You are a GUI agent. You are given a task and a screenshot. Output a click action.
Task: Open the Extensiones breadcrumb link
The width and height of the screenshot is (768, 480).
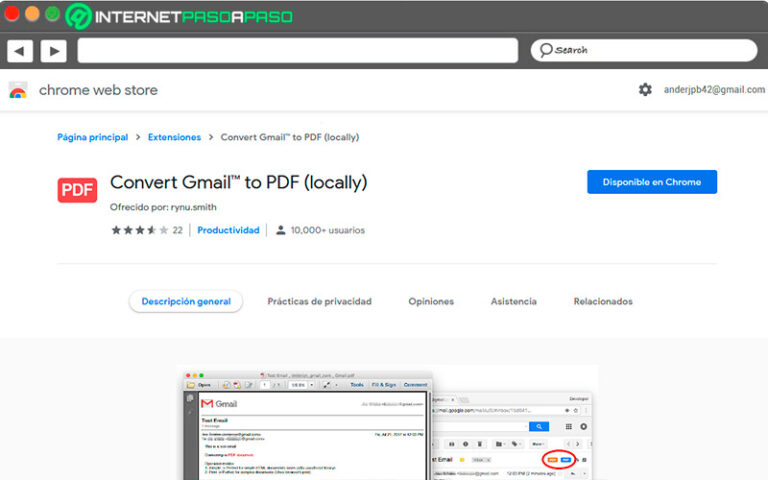click(x=174, y=137)
